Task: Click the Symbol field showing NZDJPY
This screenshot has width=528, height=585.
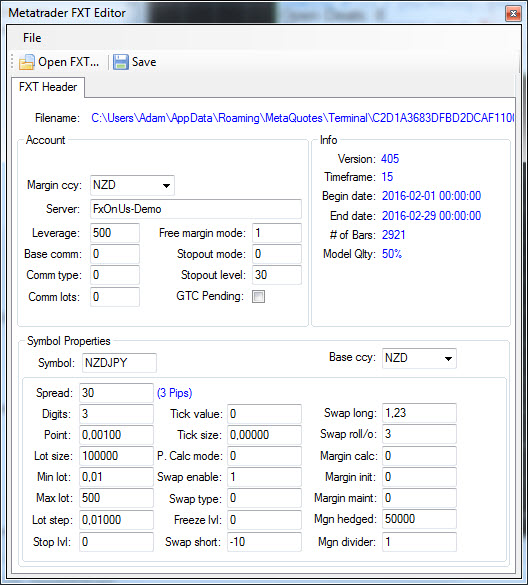Action: point(119,363)
